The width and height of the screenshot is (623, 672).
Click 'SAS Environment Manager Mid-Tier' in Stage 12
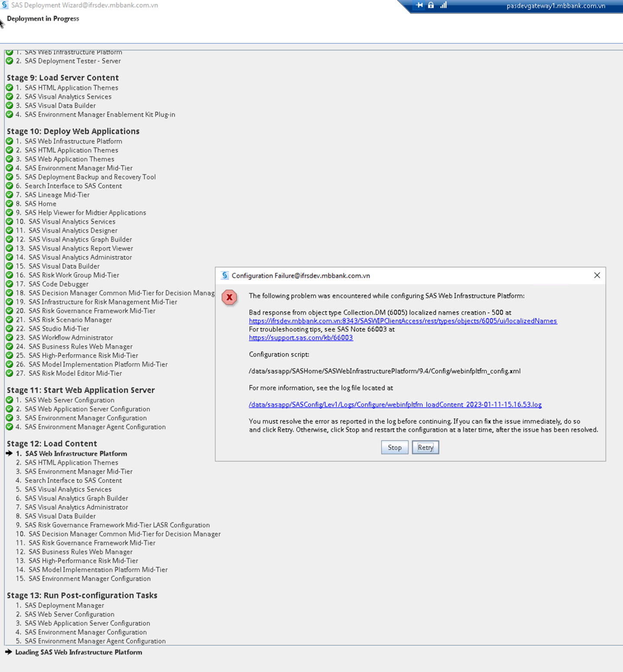(79, 472)
